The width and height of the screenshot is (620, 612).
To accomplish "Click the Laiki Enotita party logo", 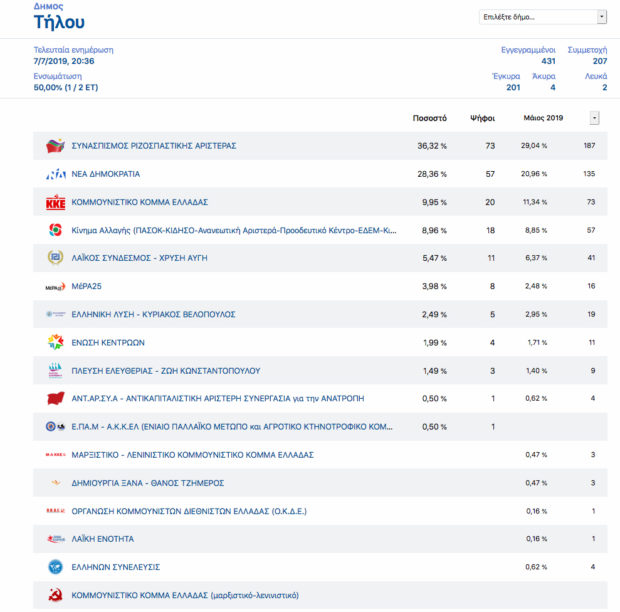I will click(56, 539).
